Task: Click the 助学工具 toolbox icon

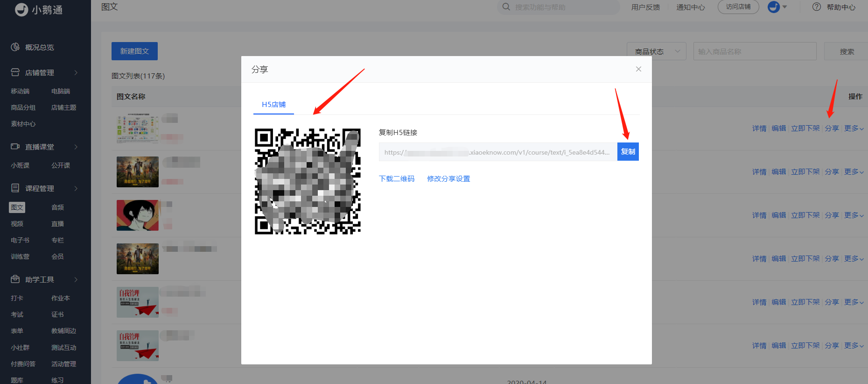Action: 15,279
